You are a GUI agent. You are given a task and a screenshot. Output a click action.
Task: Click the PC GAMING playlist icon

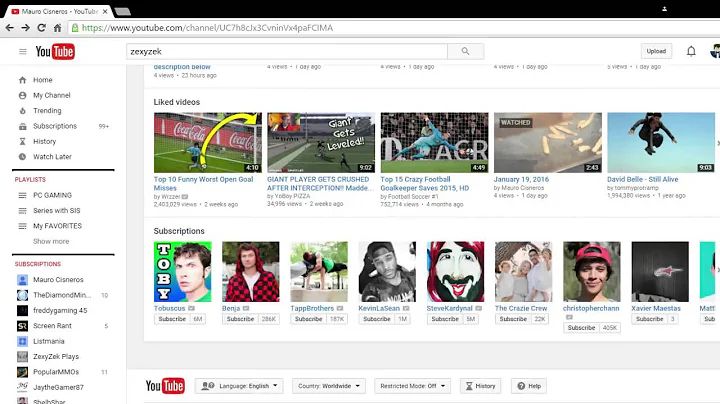(22, 196)
